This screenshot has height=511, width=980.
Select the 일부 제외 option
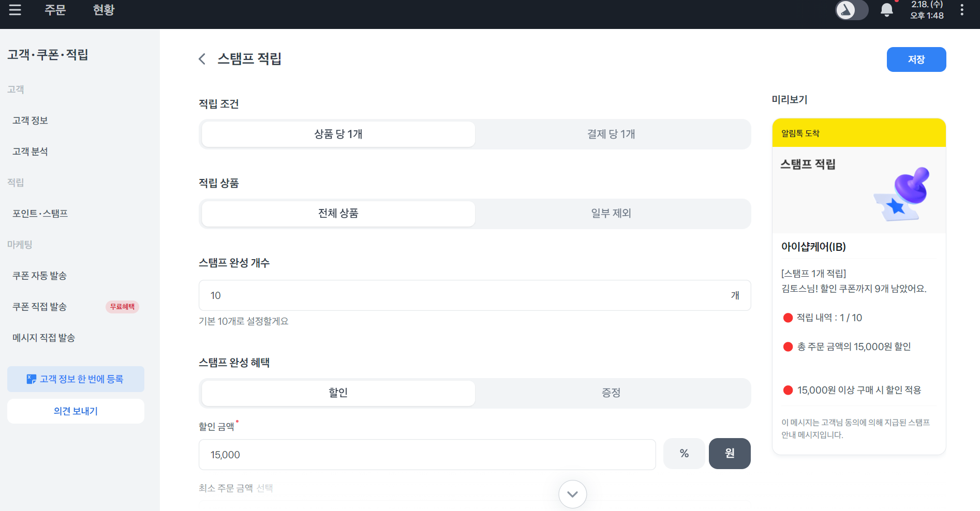click(x=611, y=214)
